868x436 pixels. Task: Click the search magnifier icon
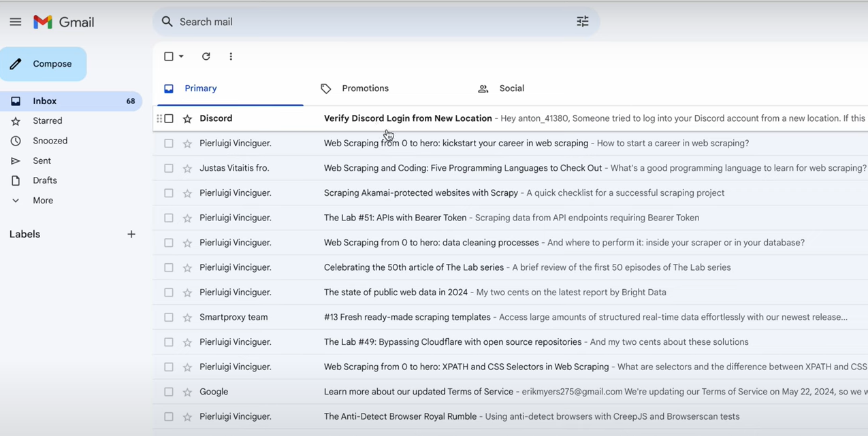pyautogui.click(x=167, y=22)
